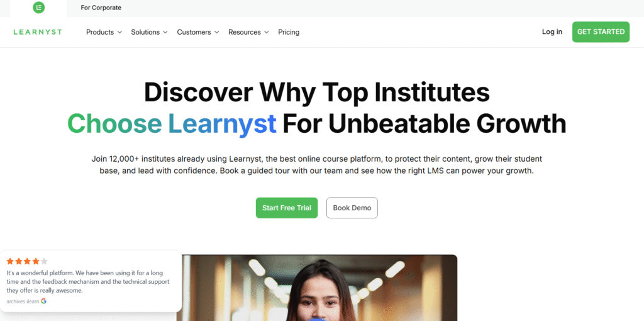Click the Choose Learnyst gradient heading
644x321 pixels.
[172, 123]
